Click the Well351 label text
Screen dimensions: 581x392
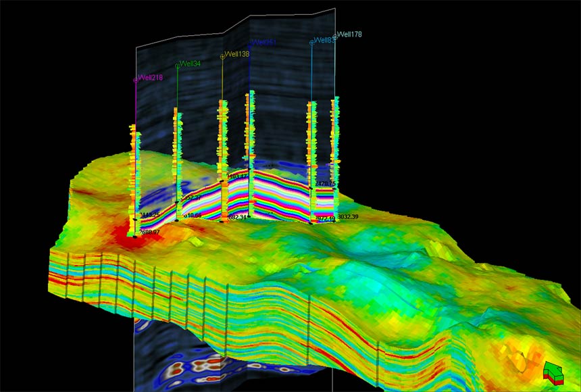coord(263,42)
